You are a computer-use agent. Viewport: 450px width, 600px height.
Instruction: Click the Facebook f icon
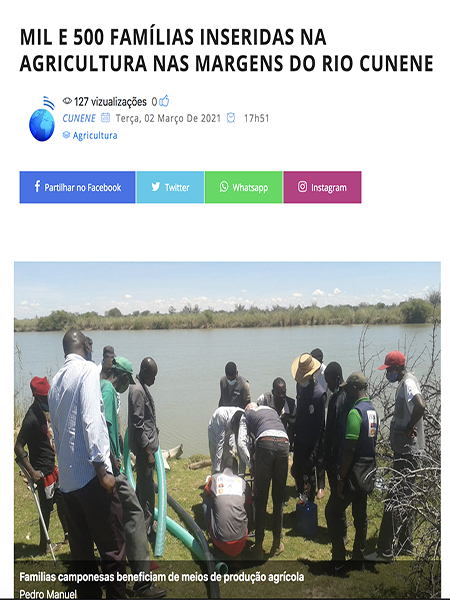[x=37, y=186]
